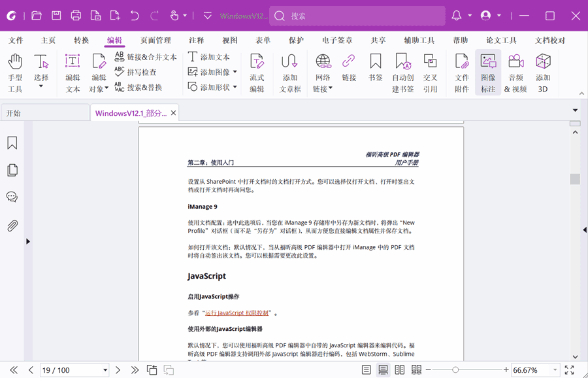Expand 网络链接 dropdown
This screenshot has height=378, width=588.
(331, 88)
